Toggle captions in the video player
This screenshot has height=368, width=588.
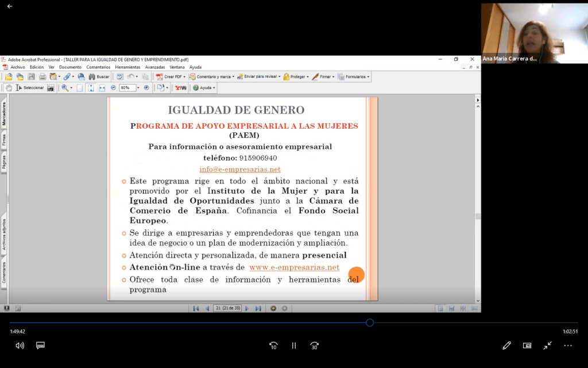(x=40, y=346)
